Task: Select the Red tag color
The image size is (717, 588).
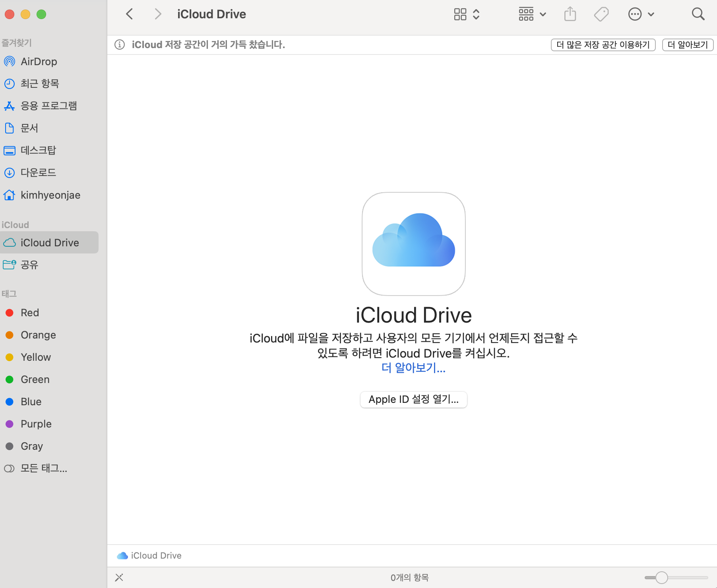Action: click(x=30, y=313)
